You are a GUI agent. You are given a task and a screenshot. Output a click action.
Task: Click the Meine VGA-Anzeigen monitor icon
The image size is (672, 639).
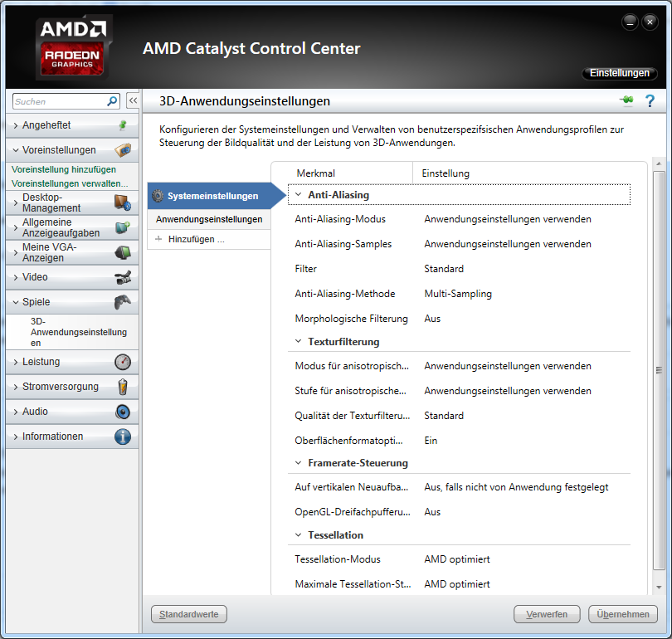click(123, 252)
